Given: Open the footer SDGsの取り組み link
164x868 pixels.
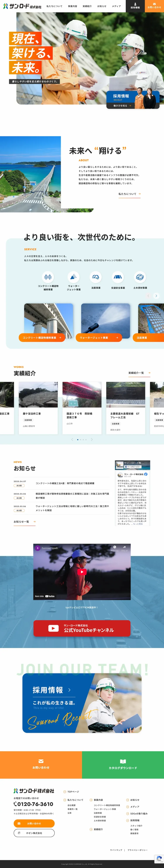Looking at the screenshot, I should (137, 814).
